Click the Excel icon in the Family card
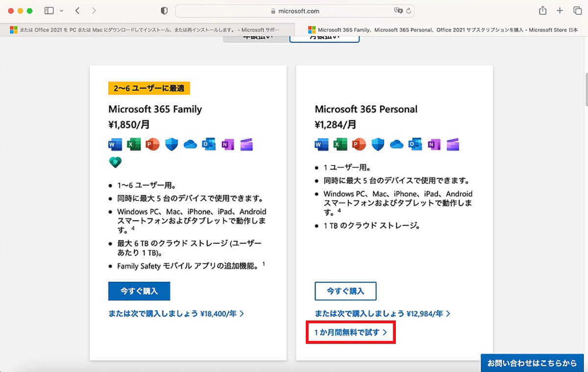Viewport: 588px width, 372px height. pyautogui.click(x=134, y=144)
